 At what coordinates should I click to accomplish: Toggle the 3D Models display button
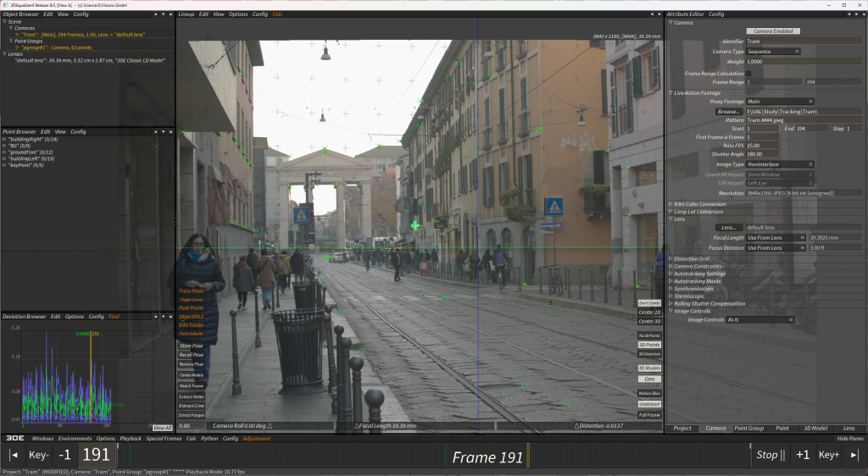click(649, 368)
